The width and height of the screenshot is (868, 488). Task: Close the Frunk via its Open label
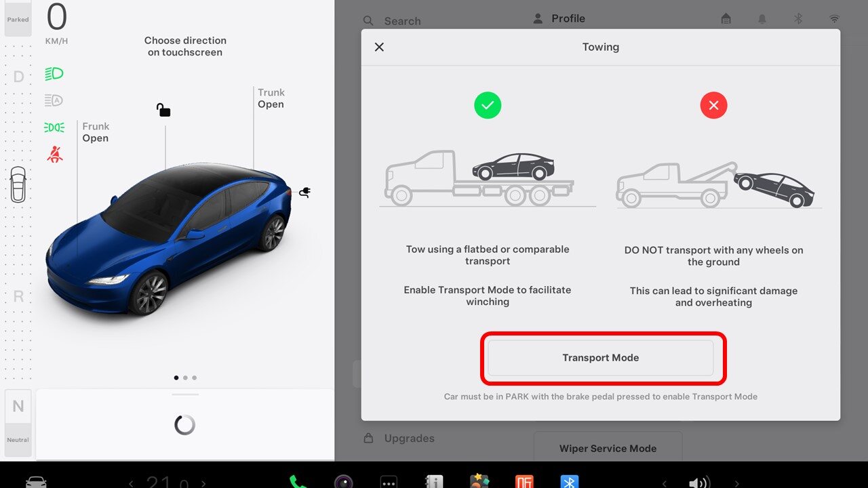[96, 138]
